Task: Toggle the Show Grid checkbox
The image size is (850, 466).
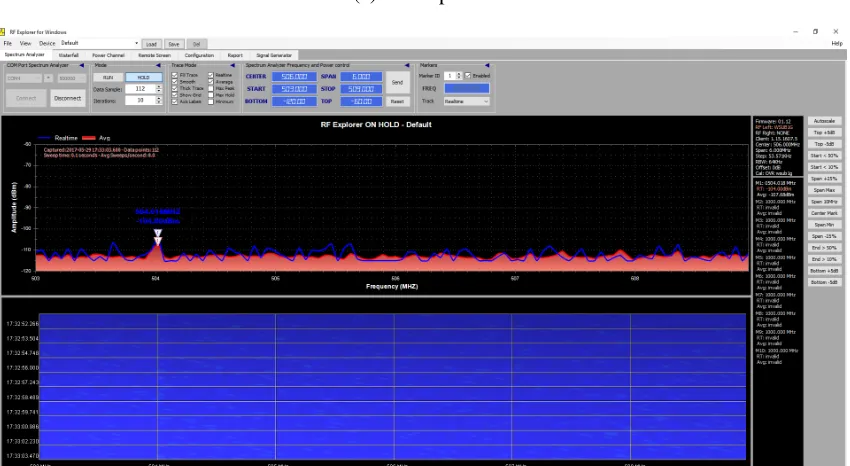Action: pos(175,95)
